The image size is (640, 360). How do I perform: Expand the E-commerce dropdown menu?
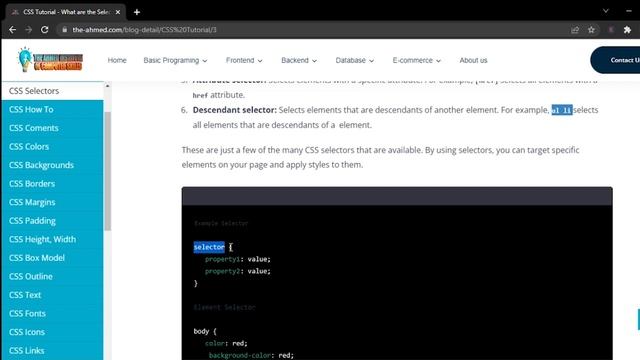tap(416, 60)
